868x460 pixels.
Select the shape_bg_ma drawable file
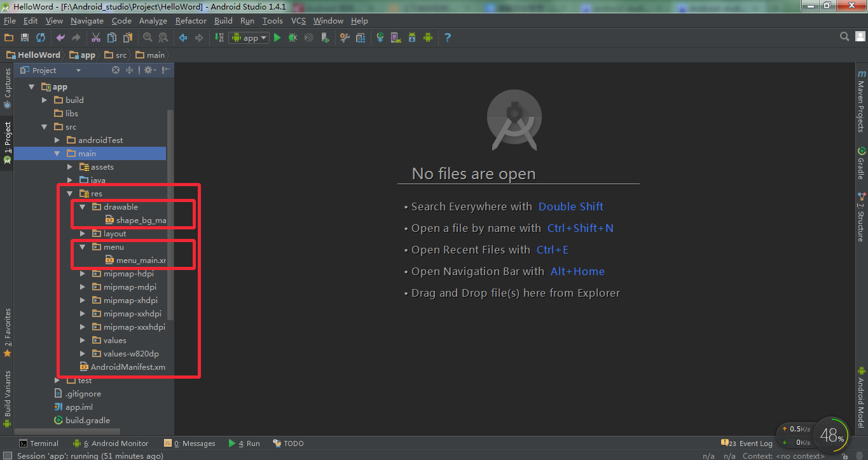click(135, 220)
